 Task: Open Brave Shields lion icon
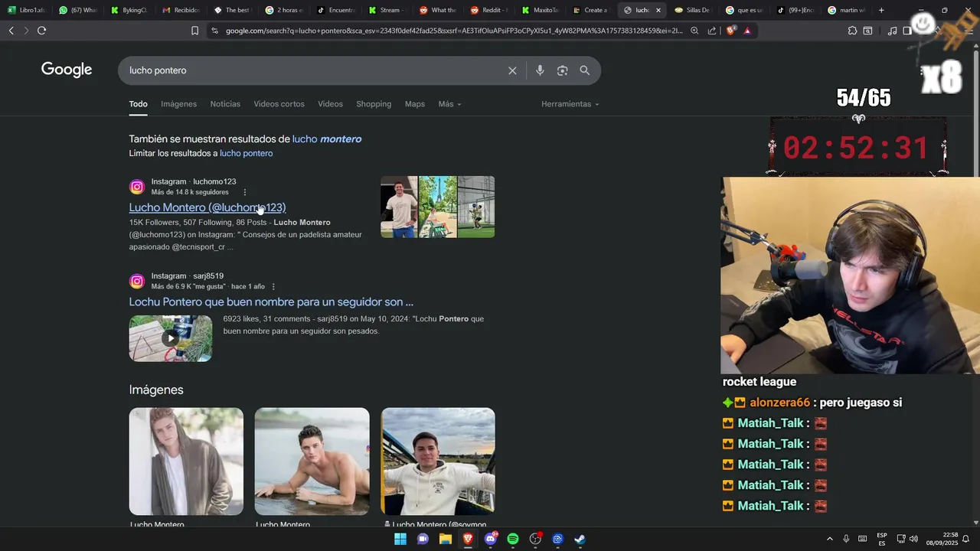click(731, 31)
